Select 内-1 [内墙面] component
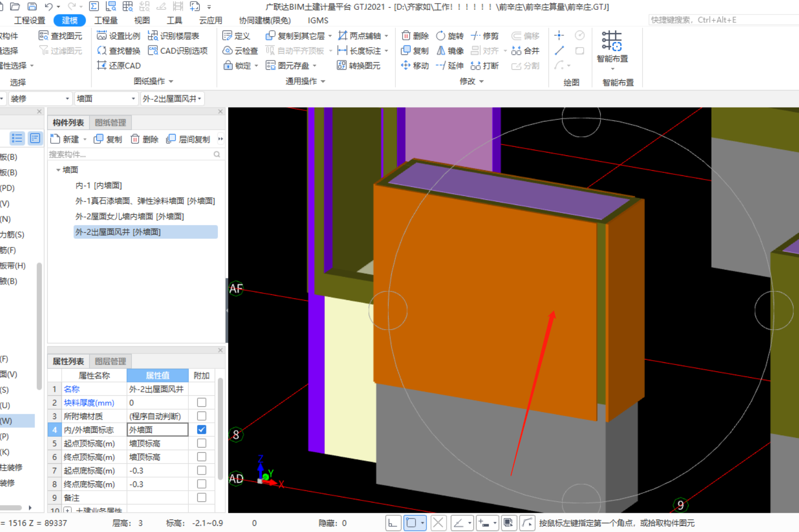Image resolution: width=799 pixels, height=532 pixels. tap(98, 185)
